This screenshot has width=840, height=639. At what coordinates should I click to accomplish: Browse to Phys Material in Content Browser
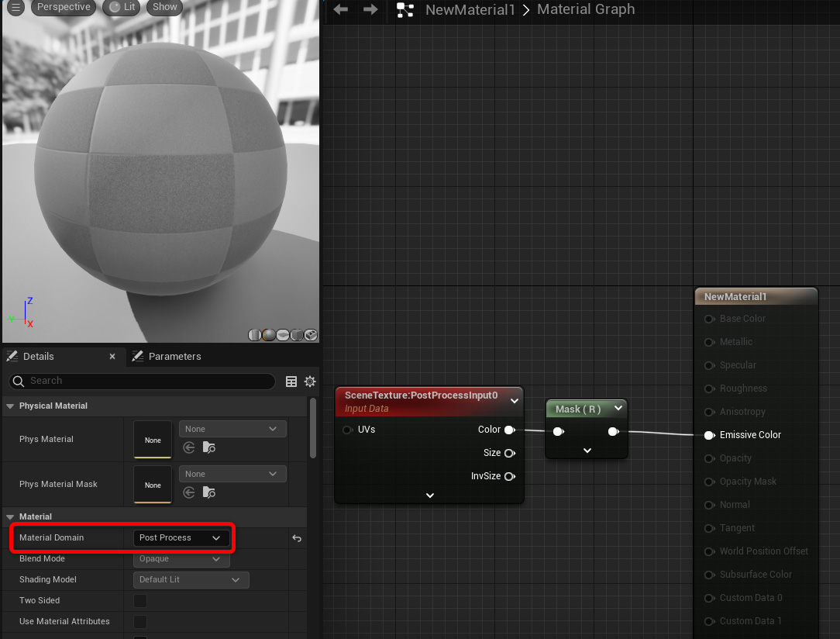point(208,447)
